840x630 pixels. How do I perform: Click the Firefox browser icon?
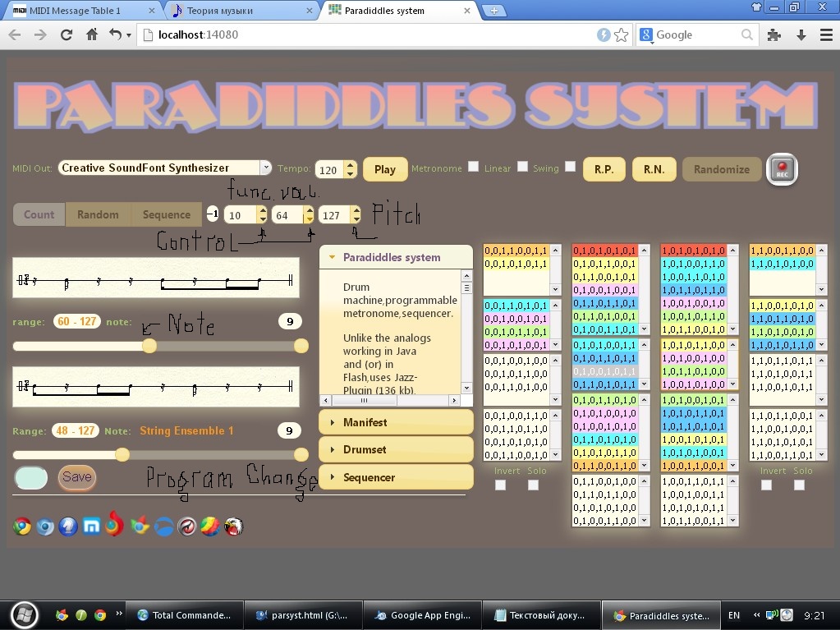click(x=115, y=525)
